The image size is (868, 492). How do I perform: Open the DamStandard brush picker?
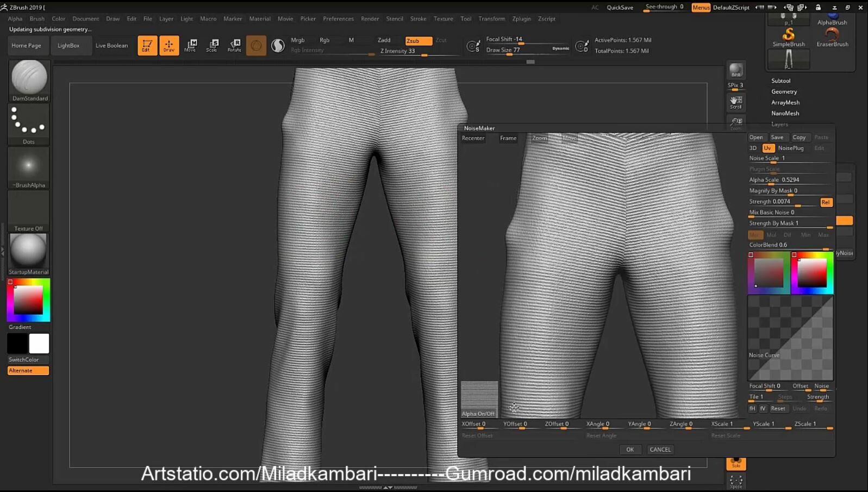pyautogui.click(x=29, y=80)
